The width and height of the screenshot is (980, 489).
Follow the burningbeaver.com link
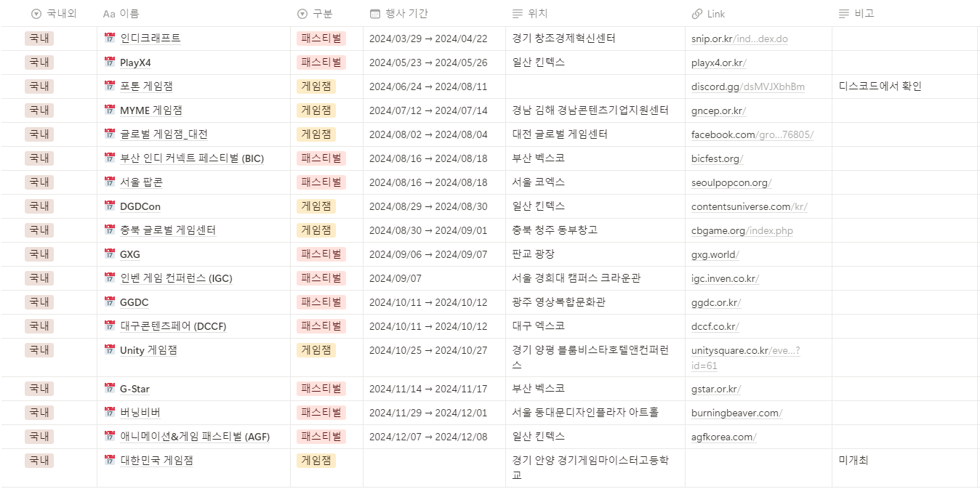click(737, 413)
